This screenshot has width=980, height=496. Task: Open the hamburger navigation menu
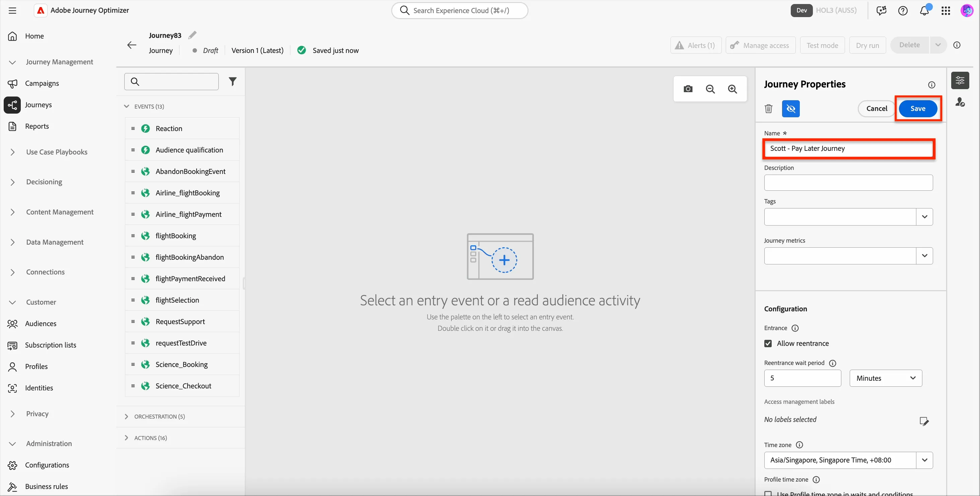coord(12,10)
